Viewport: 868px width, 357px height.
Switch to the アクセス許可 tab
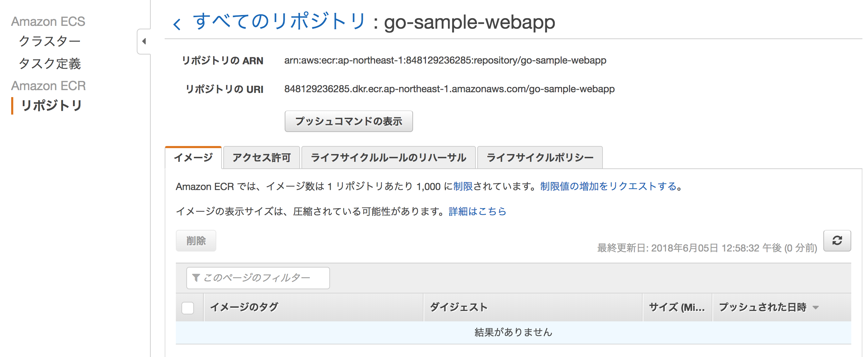tap(262, 158)
